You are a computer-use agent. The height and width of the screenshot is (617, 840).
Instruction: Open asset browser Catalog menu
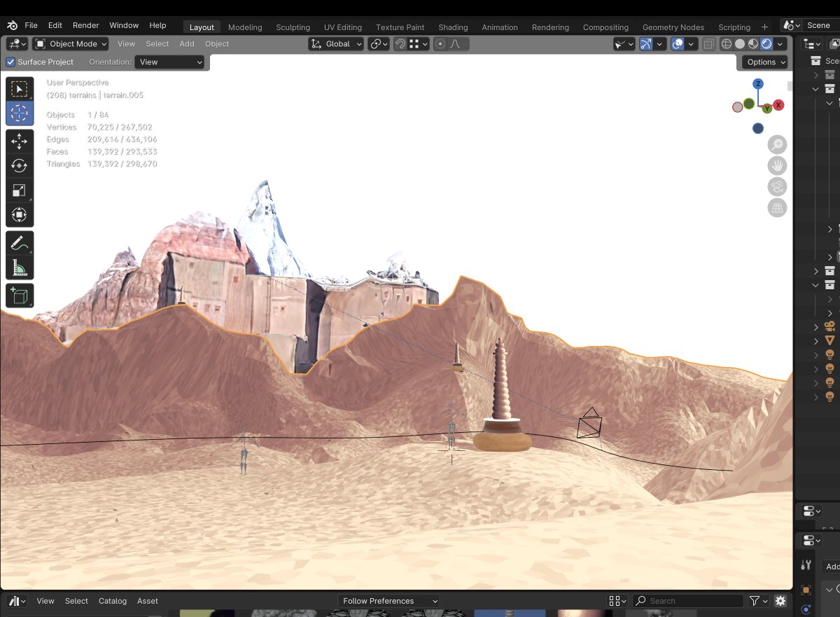pos(113,601)
